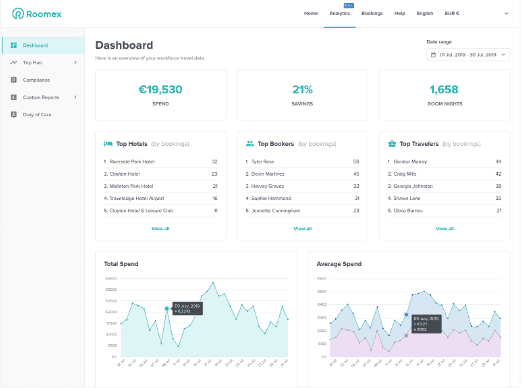Click the €19,530 Spend card
This screenshot has height=388, width=522.
coord(161,95)
